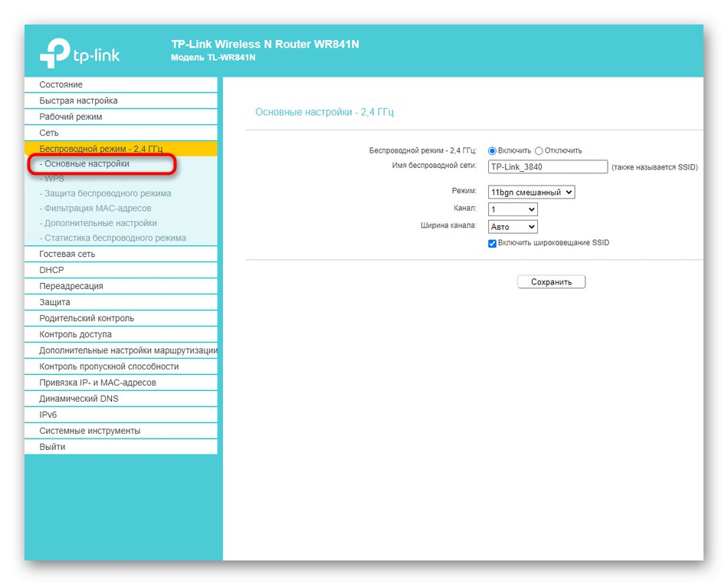728x585 pixels.
Task: Open the Канал dropdown
Action: (x=513, y=209)
